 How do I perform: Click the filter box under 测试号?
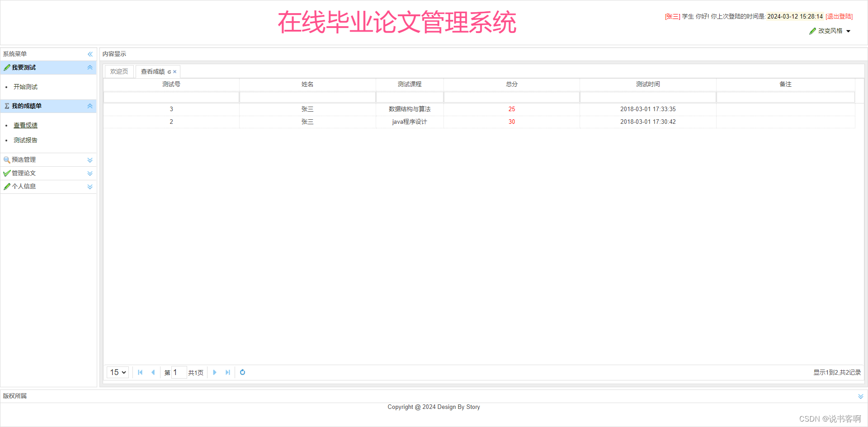pyautogui.click(x=171, y=97)
